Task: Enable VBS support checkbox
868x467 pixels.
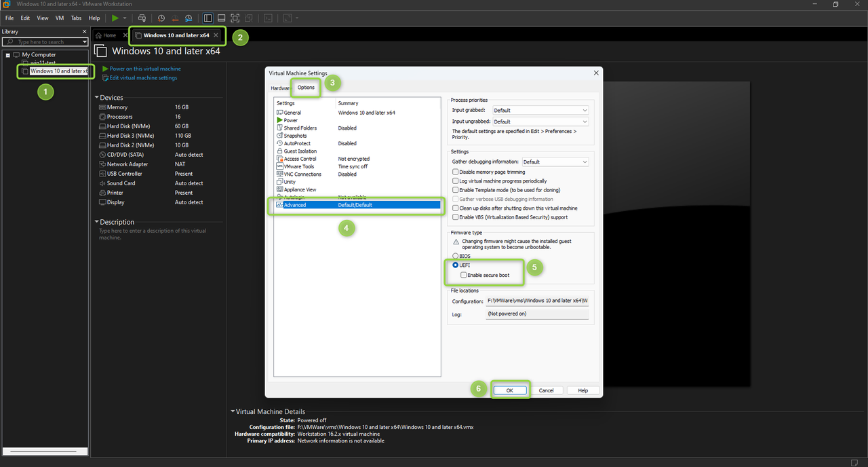Action: tap(456, 217)
